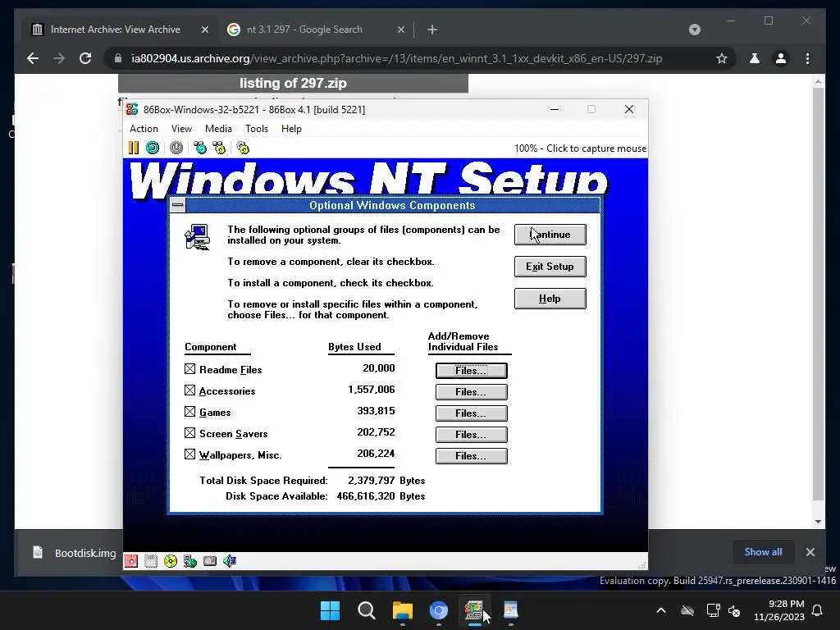This screenshot has width=840, height=630.
Task: Open the Bootdisk.img download item
Action: click(75, 553)
